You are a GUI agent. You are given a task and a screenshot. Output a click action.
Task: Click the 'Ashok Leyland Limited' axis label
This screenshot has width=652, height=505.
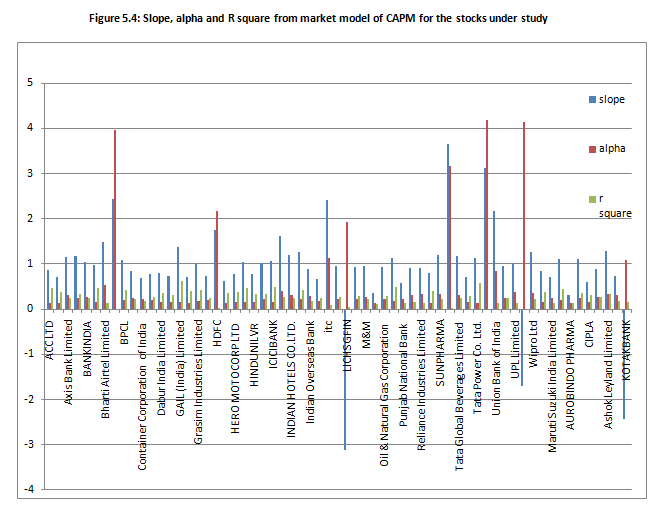[608, 374]
